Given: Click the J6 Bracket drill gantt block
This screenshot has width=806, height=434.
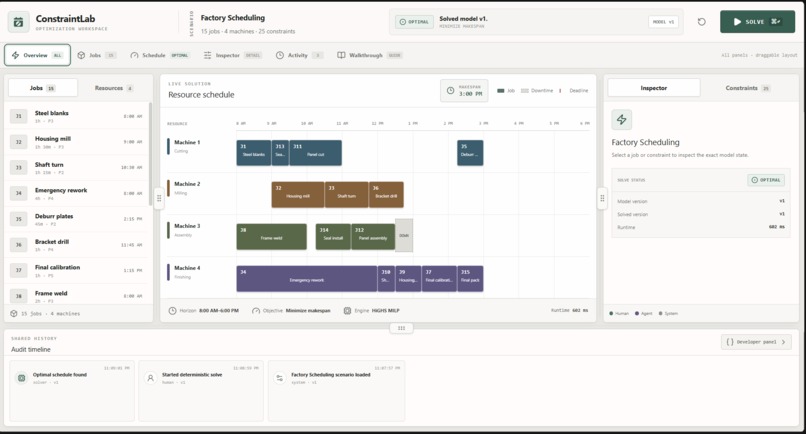Looking at the screenshot, I should pos(386,194).
